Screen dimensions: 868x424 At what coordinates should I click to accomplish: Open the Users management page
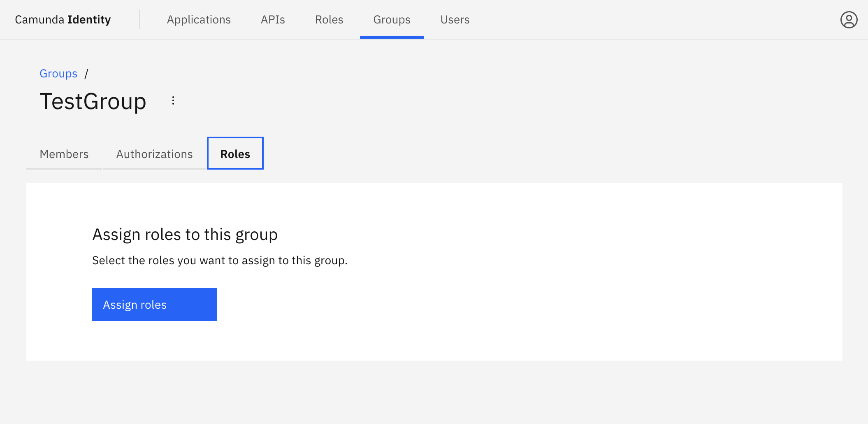click(x=455, y=19)
